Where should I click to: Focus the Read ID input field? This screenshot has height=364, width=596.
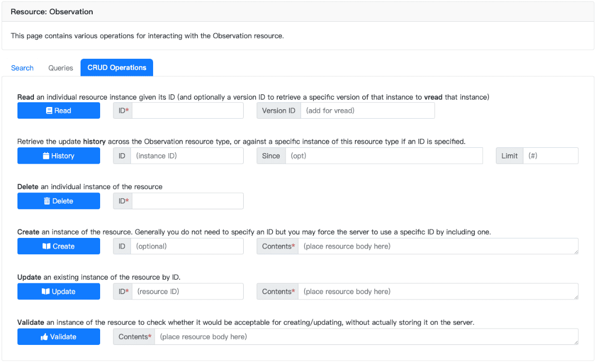pos(188,111)
